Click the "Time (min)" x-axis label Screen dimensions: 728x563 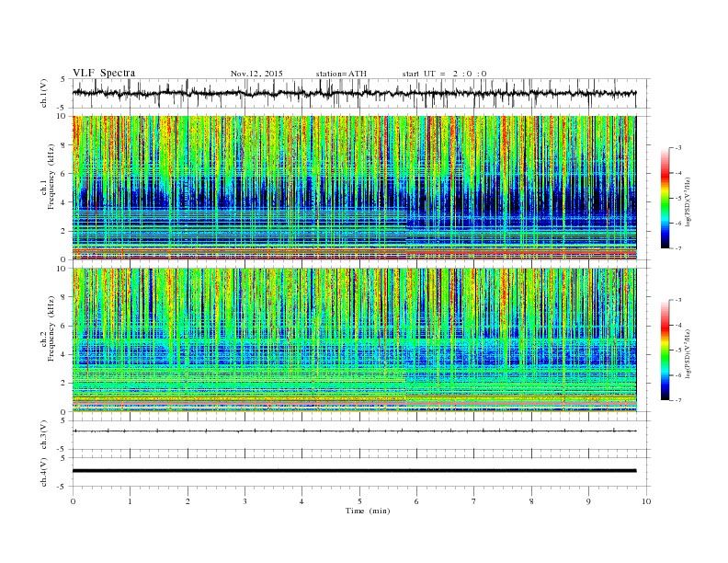368,511
